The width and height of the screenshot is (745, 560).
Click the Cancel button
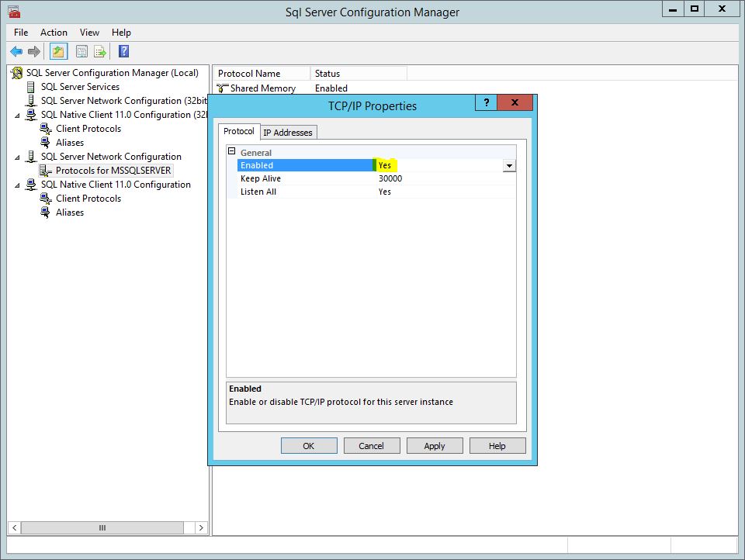[x=372, y=446]
